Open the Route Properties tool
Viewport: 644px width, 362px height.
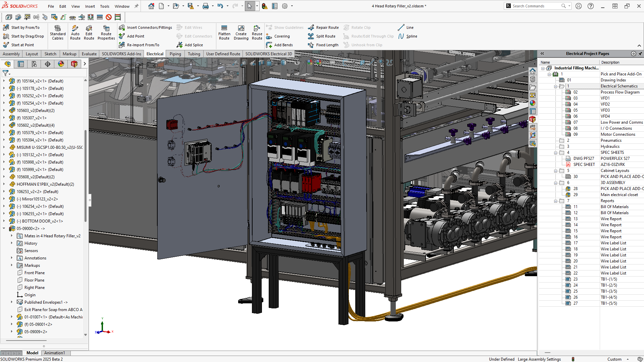[x=106, y=33]
